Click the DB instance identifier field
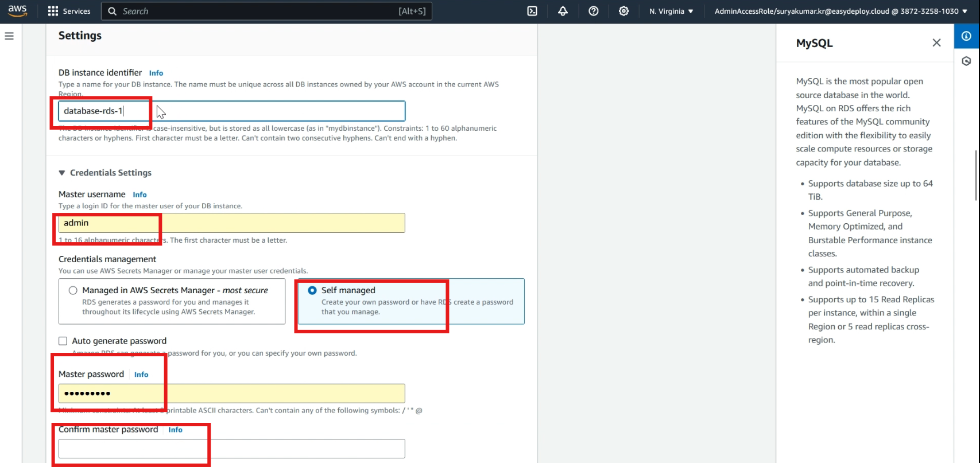The height and width of the screenshot is (467, 980). tap(232, 111)
